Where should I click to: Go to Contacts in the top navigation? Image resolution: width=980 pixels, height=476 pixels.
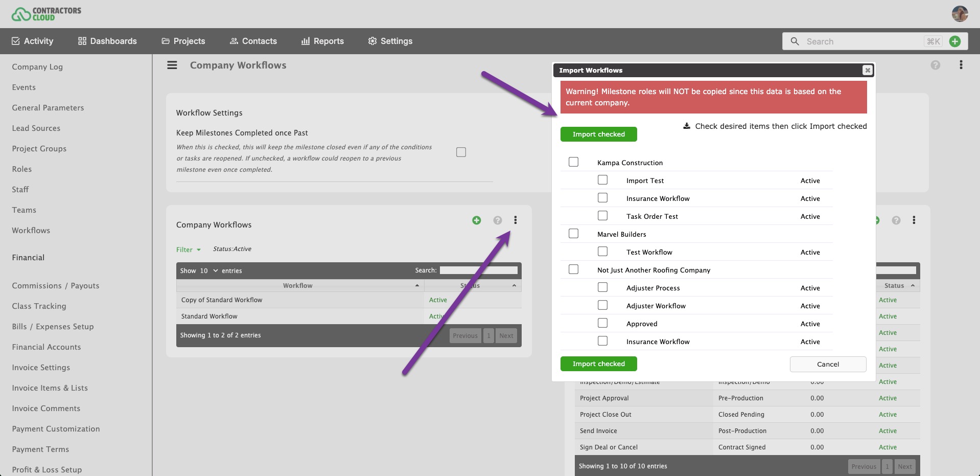click(x=253, y=41)
